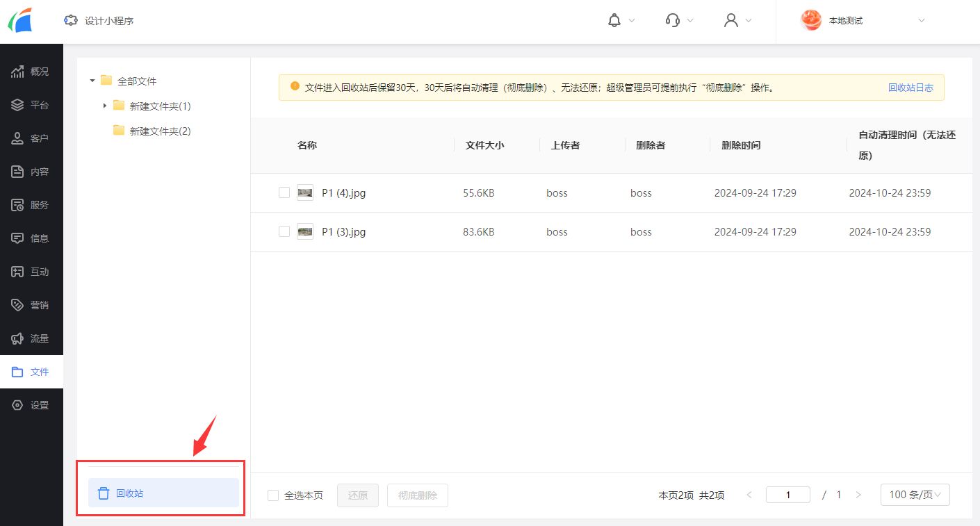Toggle the 全选本页 select-all checkbox

point(273,495)
